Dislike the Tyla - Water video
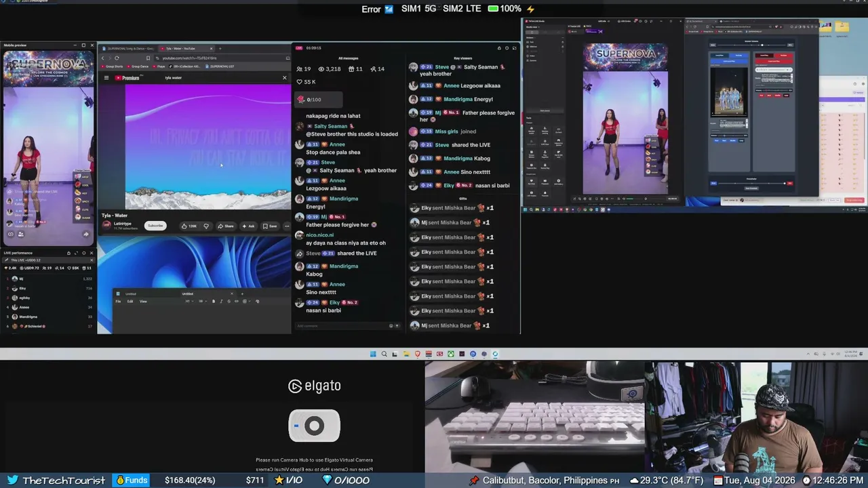The image size is (868, 488). [x=206, y=226]
